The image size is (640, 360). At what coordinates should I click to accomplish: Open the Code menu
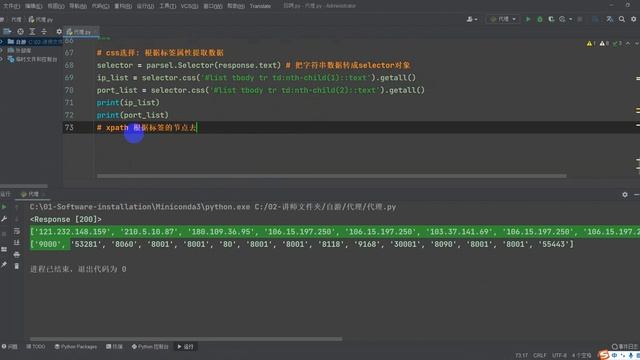point(100,6)
